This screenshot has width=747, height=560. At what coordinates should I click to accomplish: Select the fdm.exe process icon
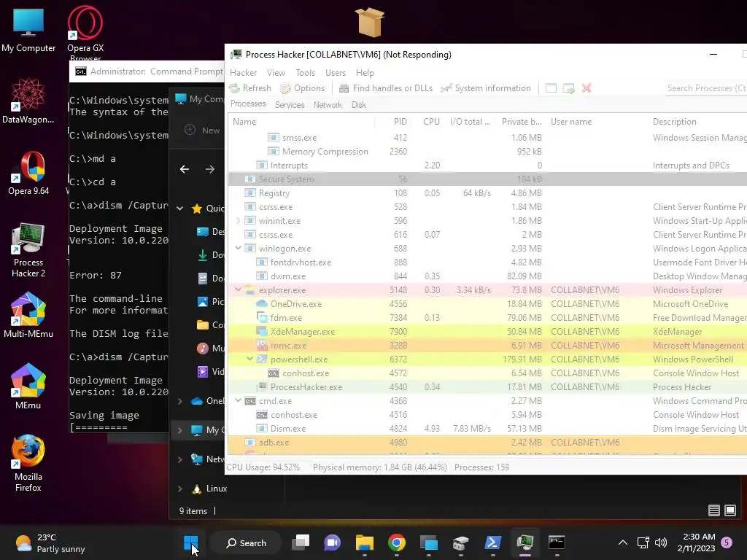[262, 318]
